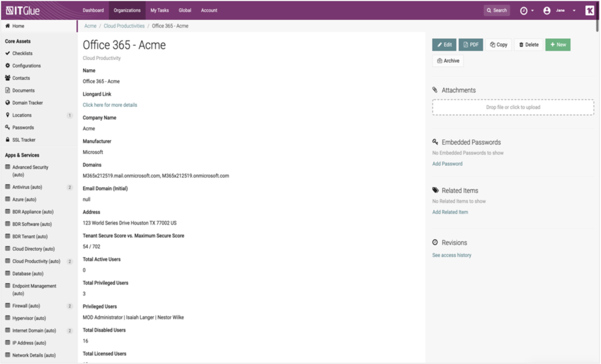The image size is (601, 364).
Task: Open the Account menu
Action: coord(209,11)
